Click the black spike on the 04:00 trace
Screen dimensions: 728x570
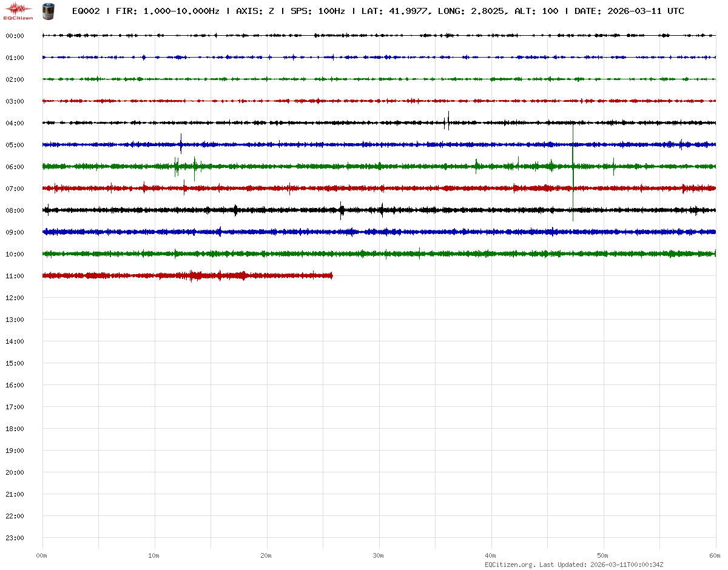pyautogui.click(x=448, y=120)
